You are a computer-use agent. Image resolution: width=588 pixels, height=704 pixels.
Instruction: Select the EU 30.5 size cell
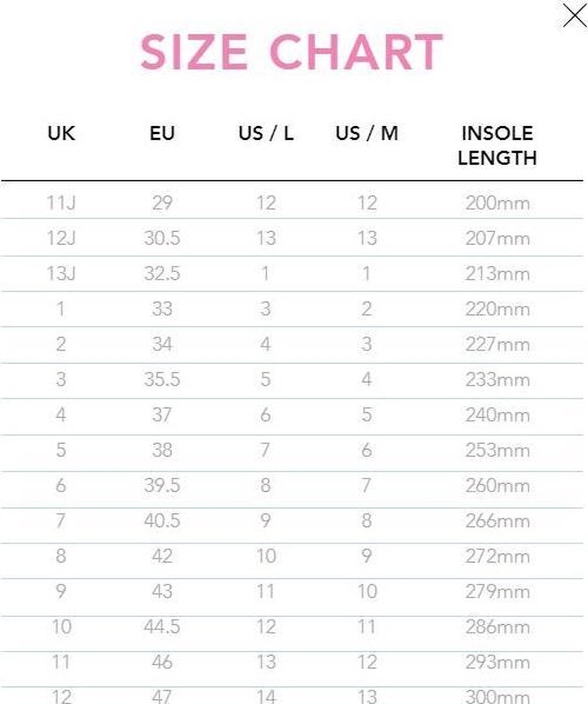click(x=162, y=238)
